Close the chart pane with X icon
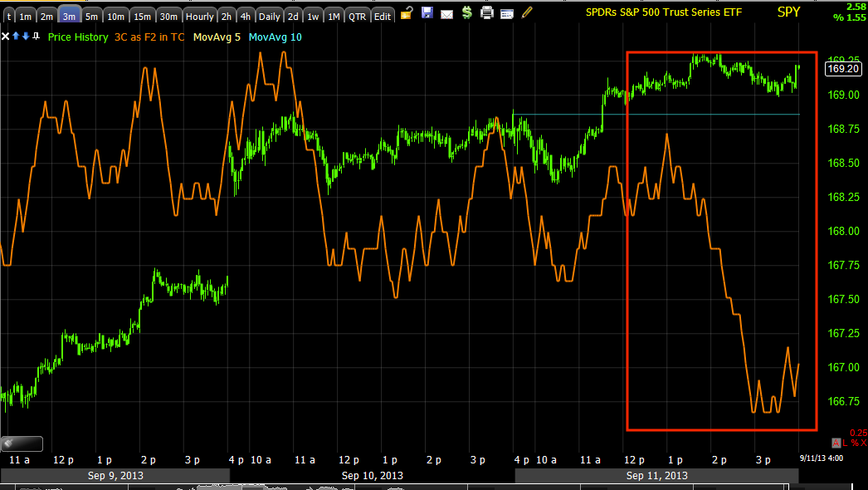 tap(6, 37)
